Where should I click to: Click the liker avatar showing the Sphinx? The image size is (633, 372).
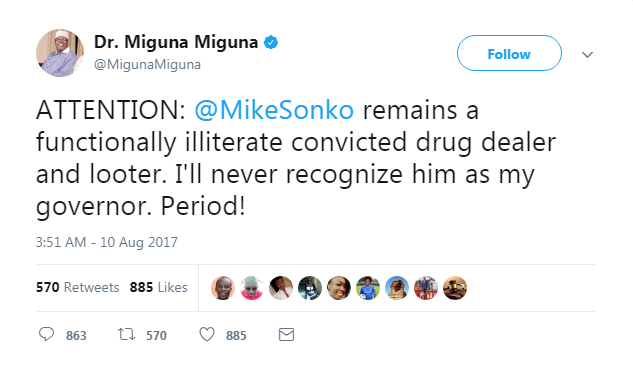point(397,288)
